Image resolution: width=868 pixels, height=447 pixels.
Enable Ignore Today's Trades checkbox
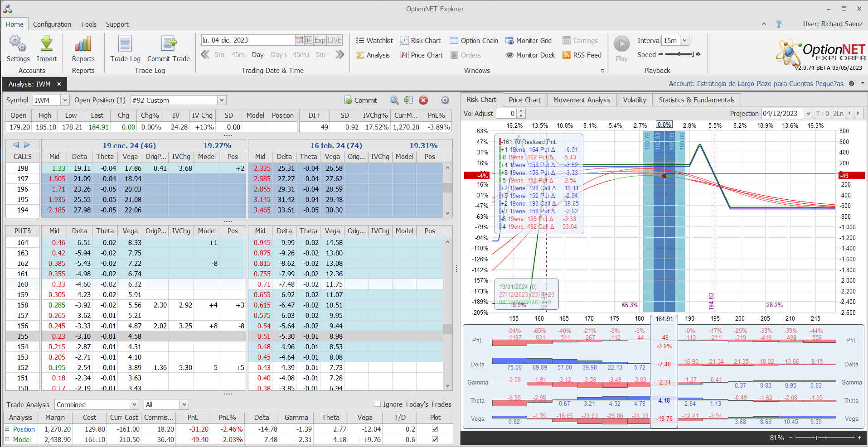378,404
